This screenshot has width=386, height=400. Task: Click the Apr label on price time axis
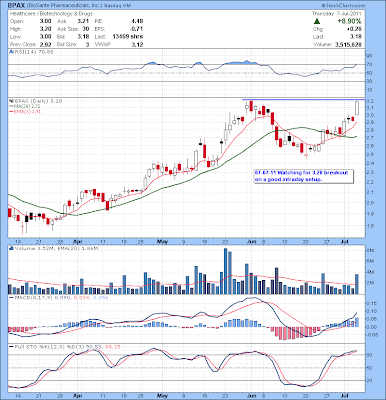click(x=77, y=241)
